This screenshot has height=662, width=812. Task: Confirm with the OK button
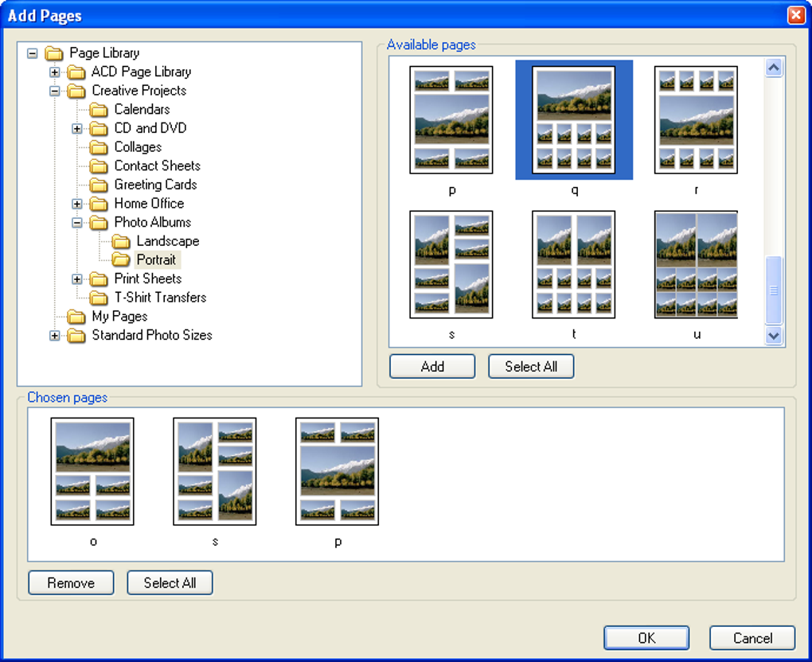[646, 637]
